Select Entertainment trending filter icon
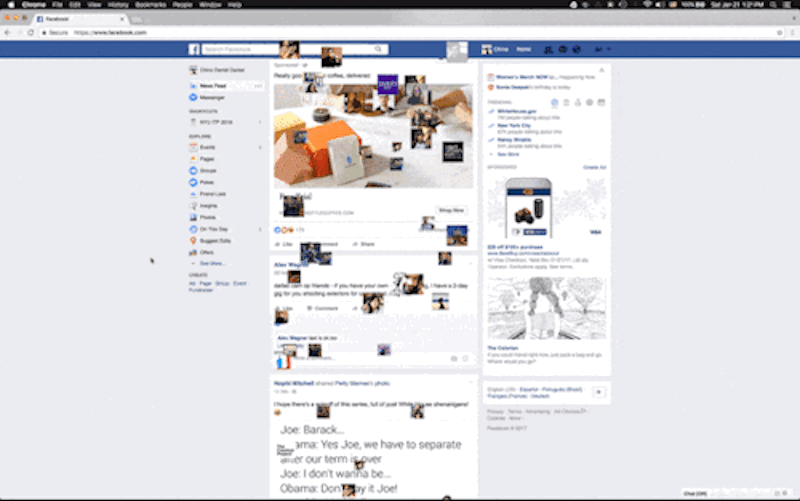This screenshot has width=800, height=501. [602, 103]
